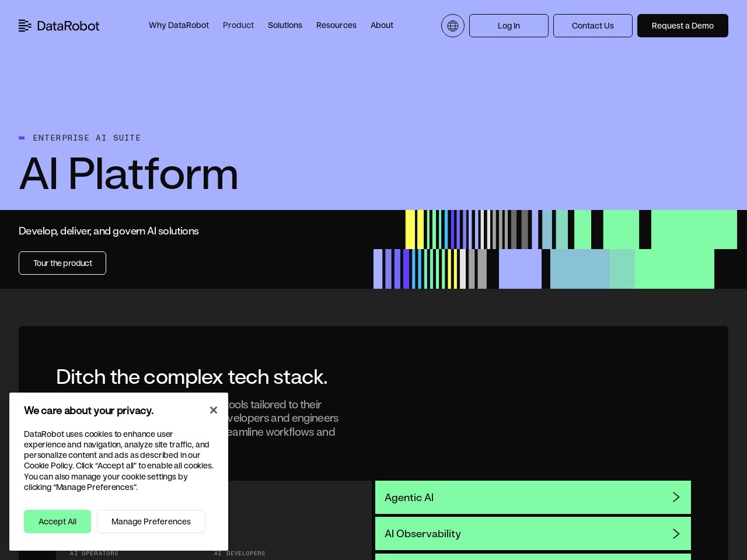
Task: Click the AI Observability chevron arrow
Action: (676, 534)
